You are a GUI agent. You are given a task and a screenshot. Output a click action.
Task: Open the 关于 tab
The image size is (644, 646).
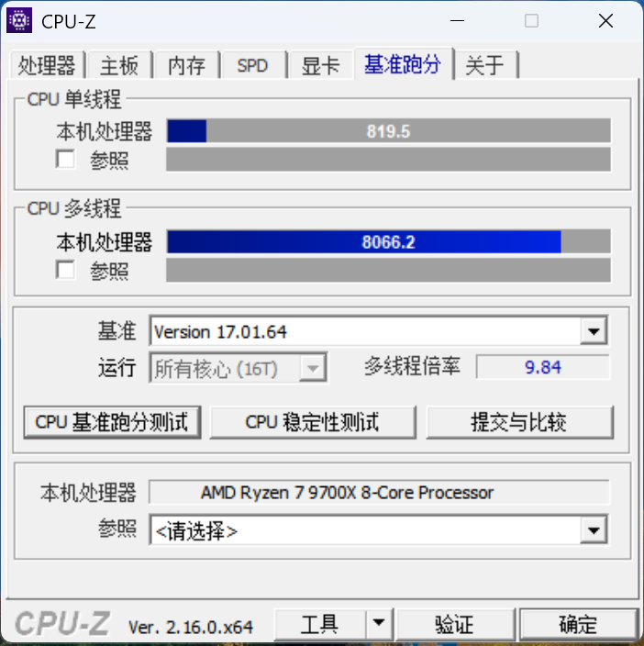tap(484, 65)
